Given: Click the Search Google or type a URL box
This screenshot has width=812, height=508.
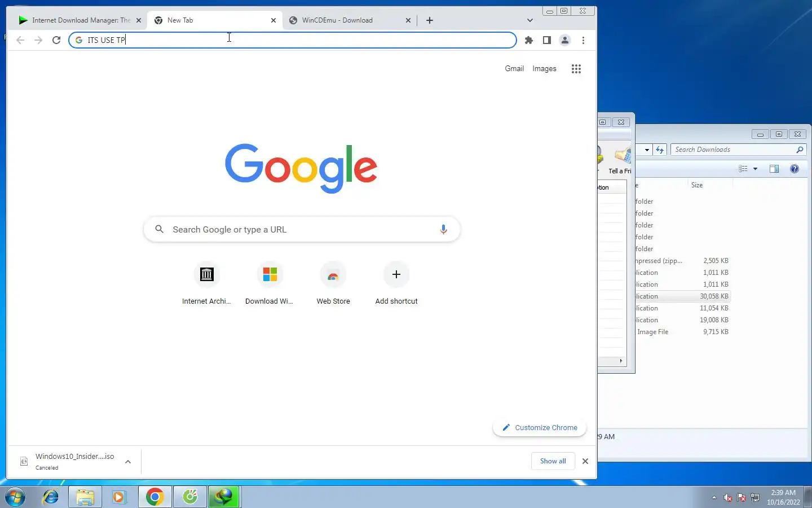Looking at the screenshot, I should pyautogui.click(x=302, y=229).
